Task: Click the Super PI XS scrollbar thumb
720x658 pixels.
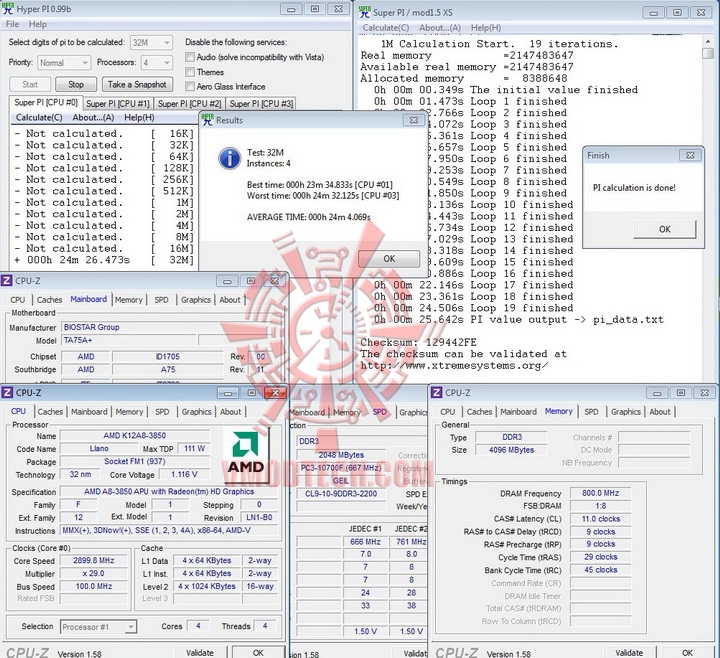Action: (x=708, y=53)
